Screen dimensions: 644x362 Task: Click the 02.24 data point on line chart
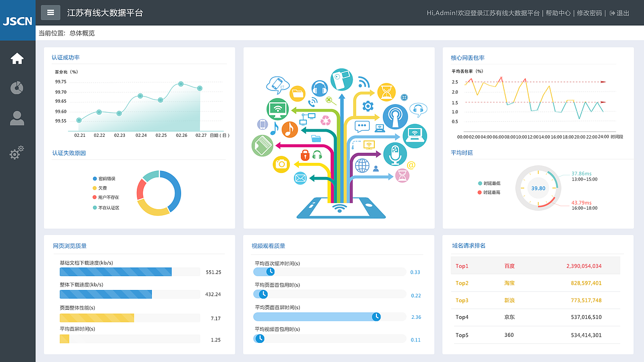pos(140,96)
